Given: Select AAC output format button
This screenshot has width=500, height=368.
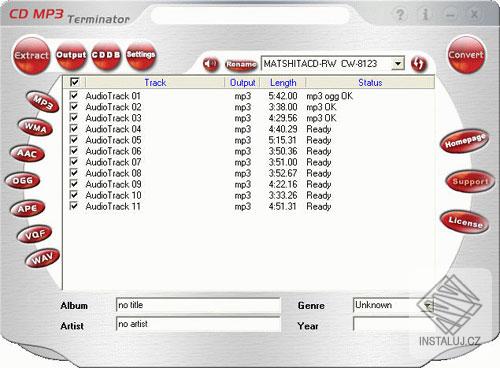Looking at the screenshot, I should click(x=27, y=153).
